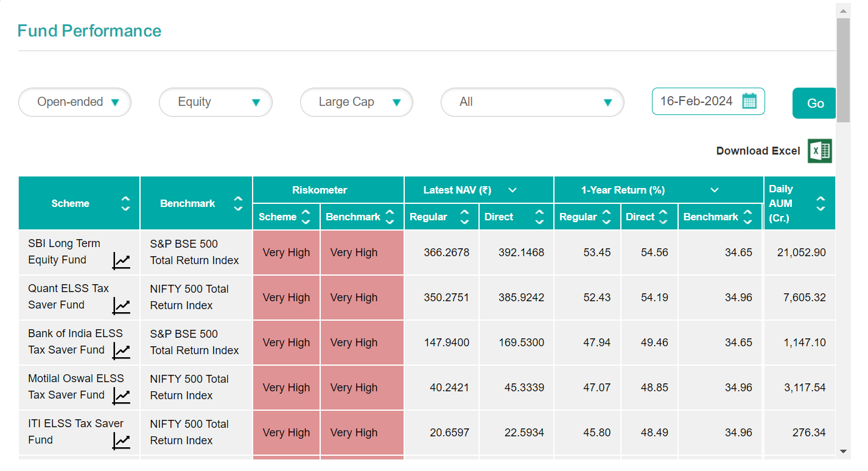
Task: Sort by 1-Year Return Direct column
Action: [663, 217]
